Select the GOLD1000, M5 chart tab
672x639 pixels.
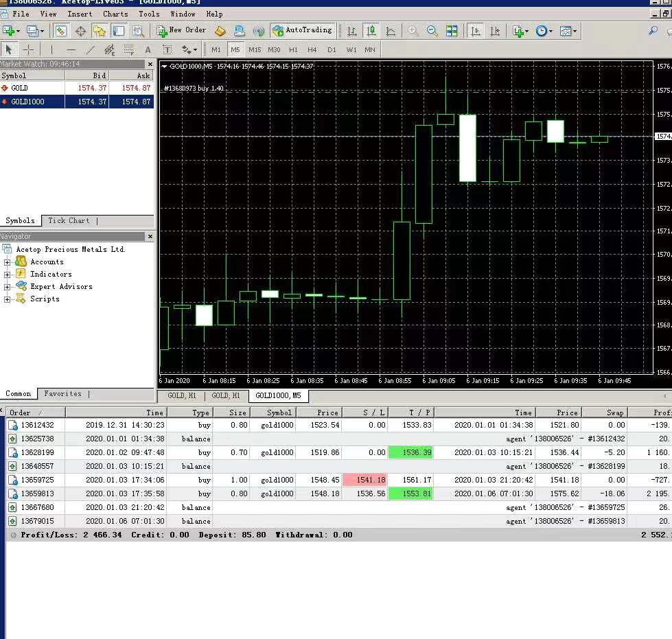278,395
